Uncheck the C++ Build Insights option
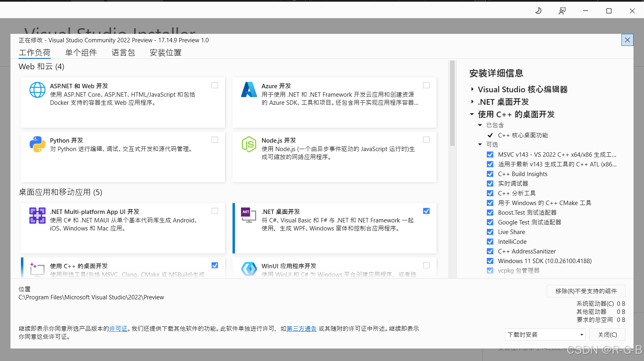Image resolution: width=644 pixels, height=361 pixels. point(490,174)
